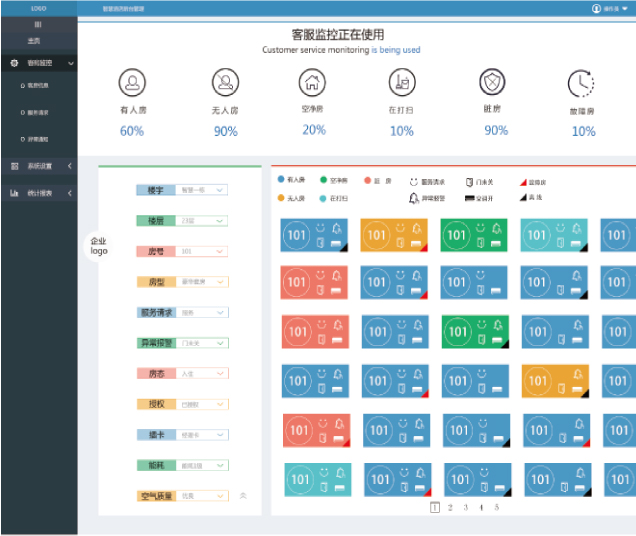Viewport: 636px width, 536px height.
Task: Click the bar chart icon beside 统计报表
Action: coord(14,193)
